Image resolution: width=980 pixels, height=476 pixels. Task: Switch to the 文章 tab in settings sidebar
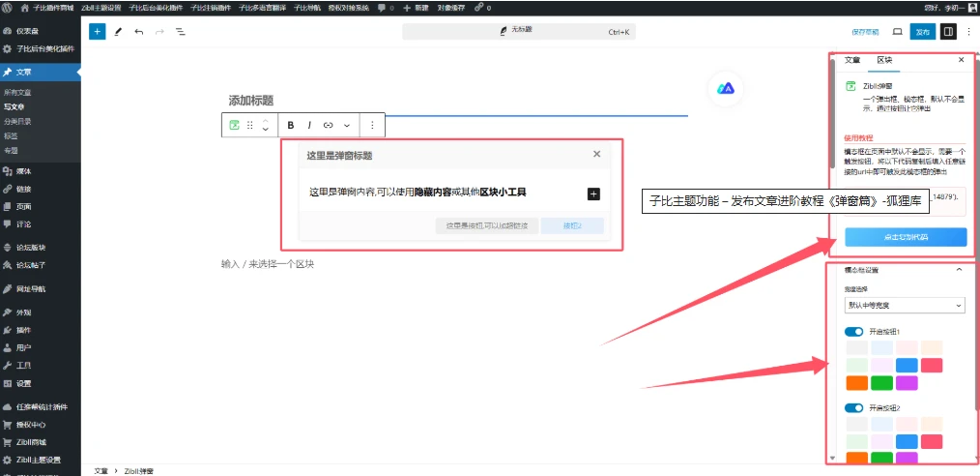[852, 60]
